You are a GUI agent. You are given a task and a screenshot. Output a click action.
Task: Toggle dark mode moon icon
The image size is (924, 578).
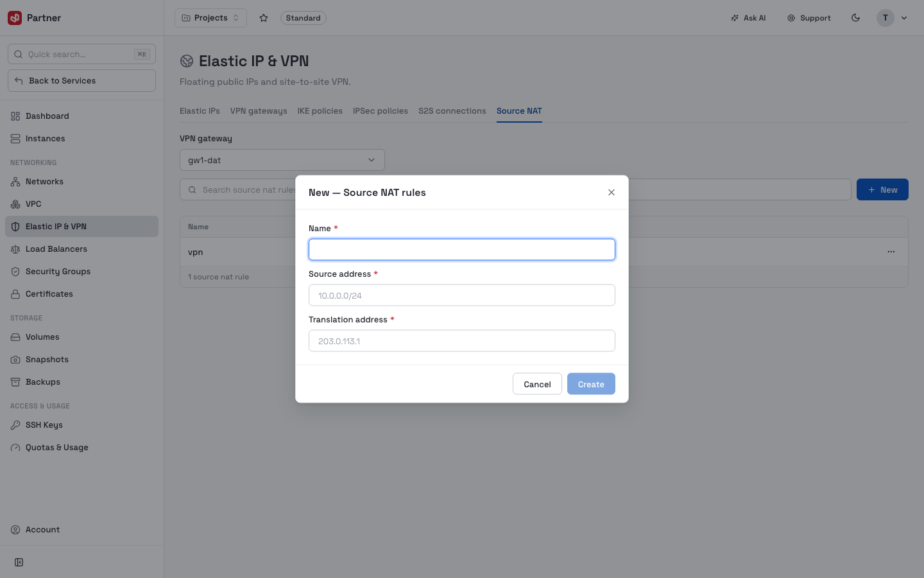[x=855, y=18]
